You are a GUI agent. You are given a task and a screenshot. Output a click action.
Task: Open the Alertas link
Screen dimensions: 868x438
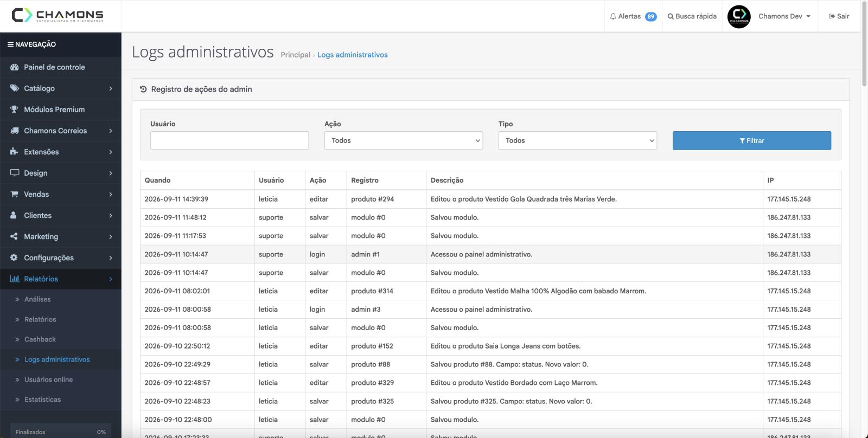(633, 16)
